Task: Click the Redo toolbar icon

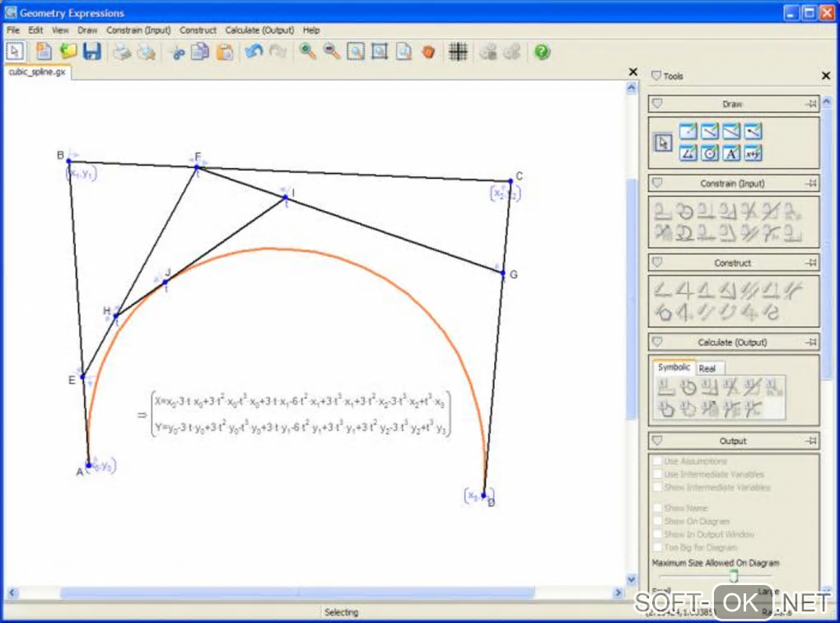Action: 278,51
